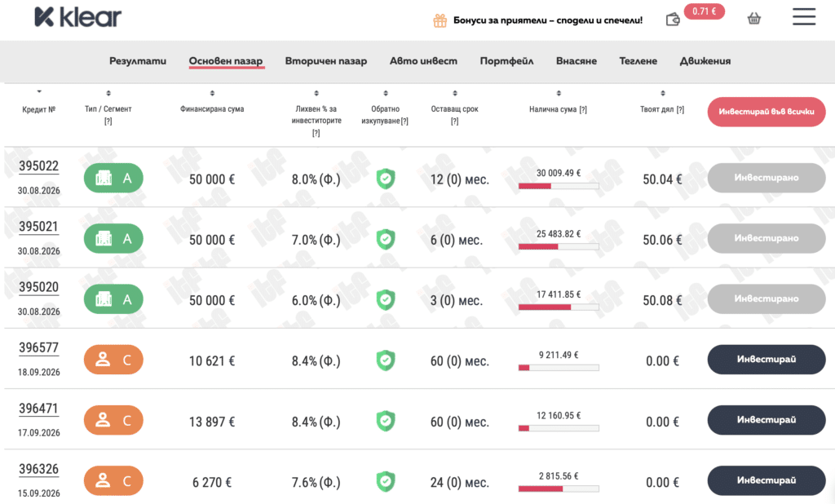Click the green A segment badge for loan 395020
835x504 pixels.
point(113,298)
